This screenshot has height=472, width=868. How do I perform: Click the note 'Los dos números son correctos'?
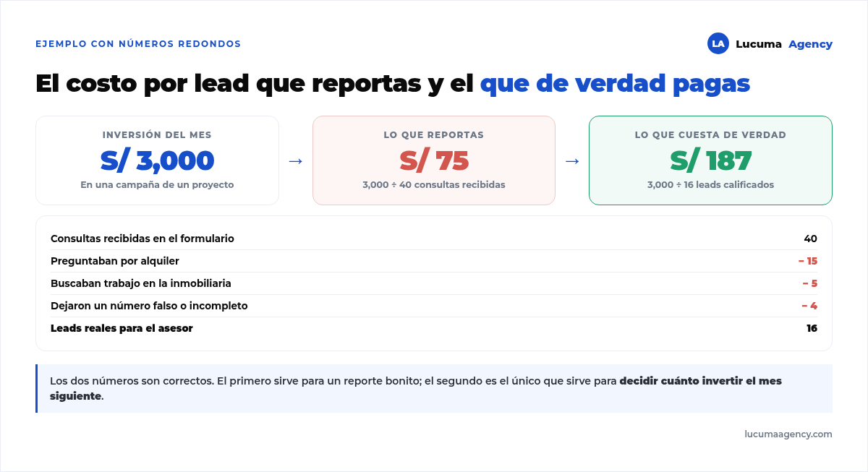coord(131,381)
